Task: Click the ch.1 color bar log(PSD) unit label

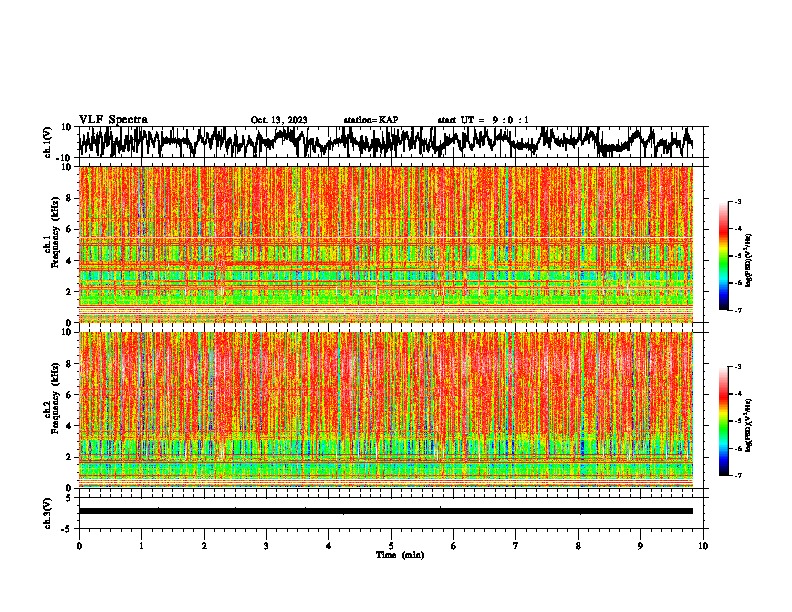Action: (748, 260)
